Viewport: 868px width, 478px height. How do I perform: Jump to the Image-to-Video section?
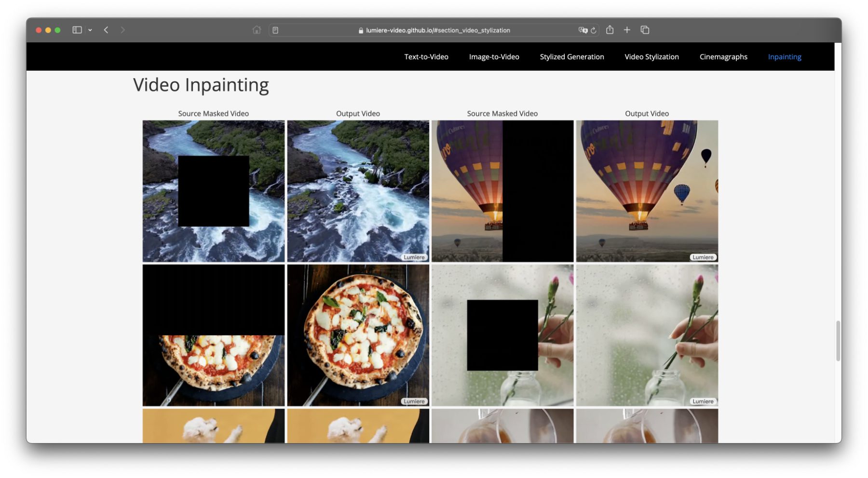[494, 57]
